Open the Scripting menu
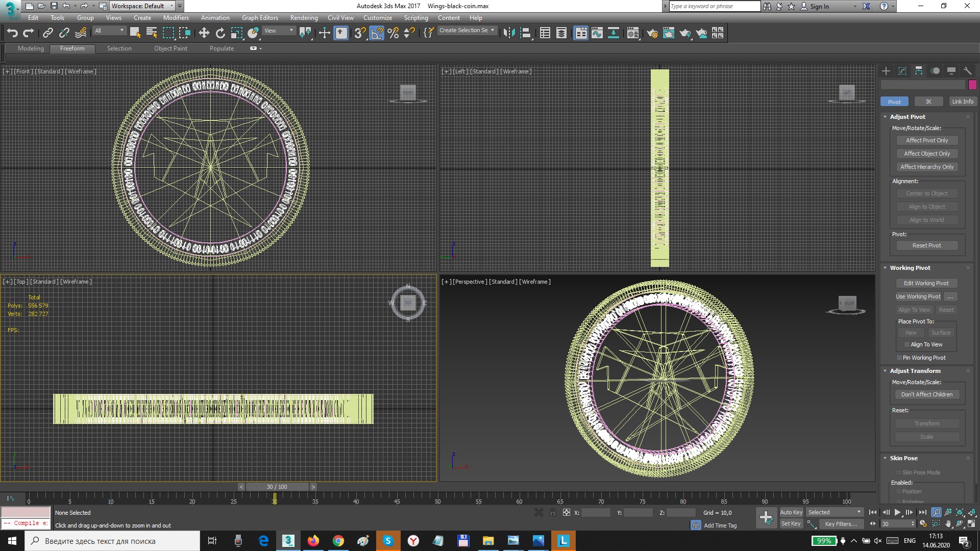Viewport: 980px width, 551px height. click(x=416, y=17)
